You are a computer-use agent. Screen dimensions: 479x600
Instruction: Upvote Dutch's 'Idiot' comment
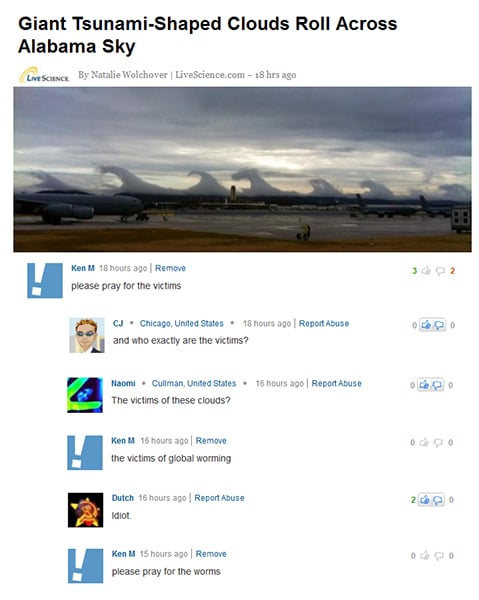tap(425, 500)
